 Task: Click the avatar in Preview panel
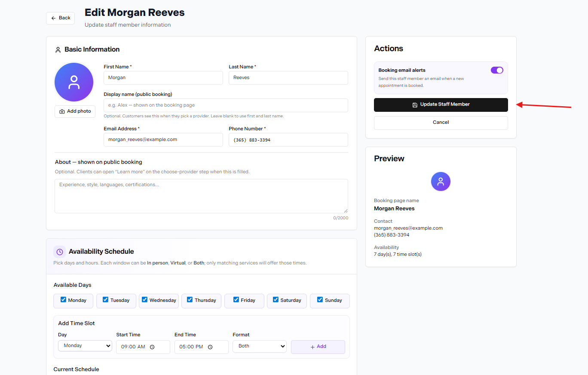point(441,181)
